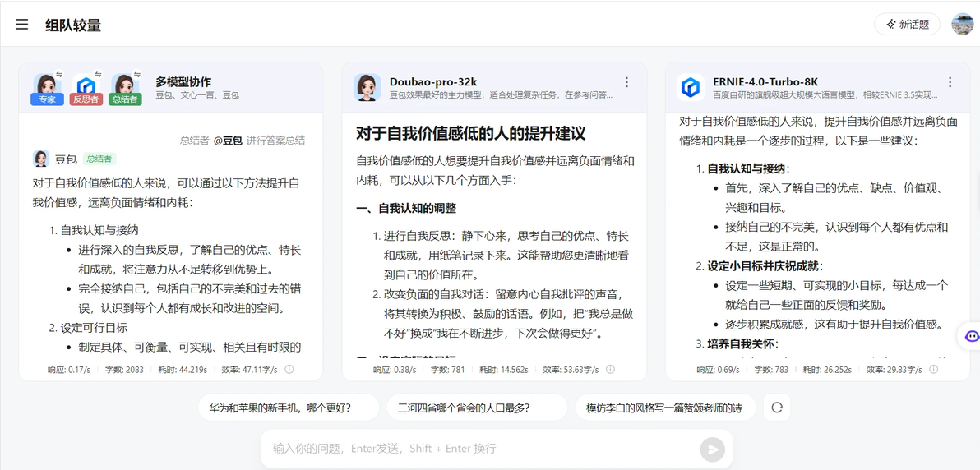The height and width of the screenshot is (470, 980).
Task: Swap the 专家 role model arrows icon
Action: point(59,74)
